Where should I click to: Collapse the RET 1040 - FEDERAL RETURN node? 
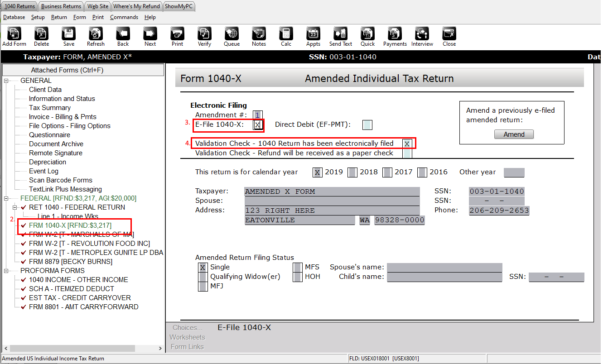(15, 207)
